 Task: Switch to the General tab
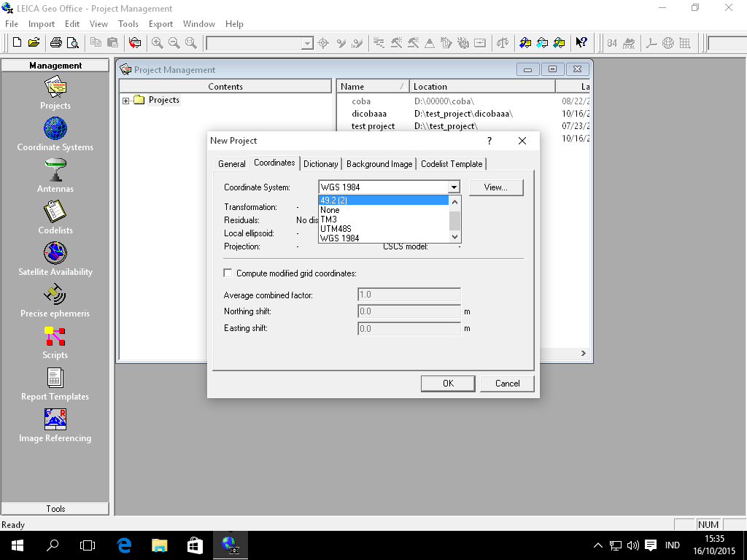[x=231, y=164]
